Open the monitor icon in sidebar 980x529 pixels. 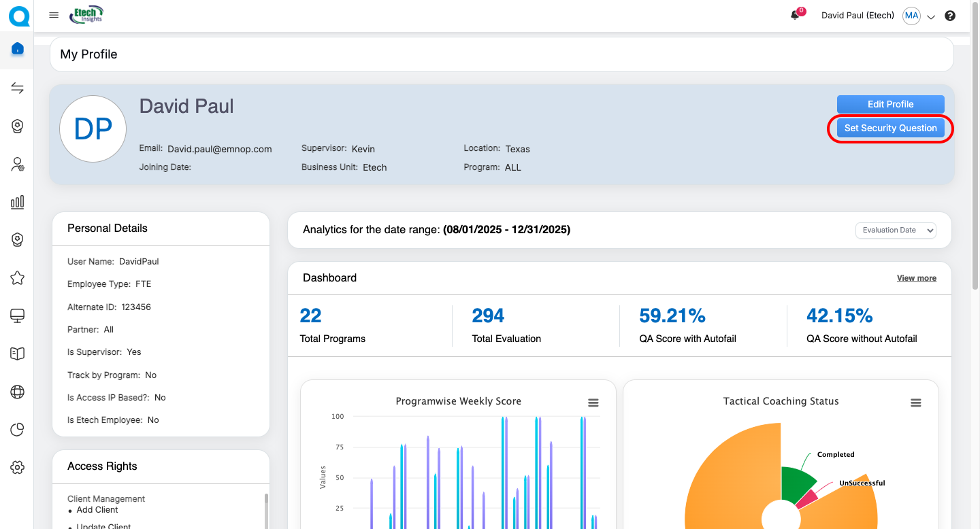(x=18, y=315)
